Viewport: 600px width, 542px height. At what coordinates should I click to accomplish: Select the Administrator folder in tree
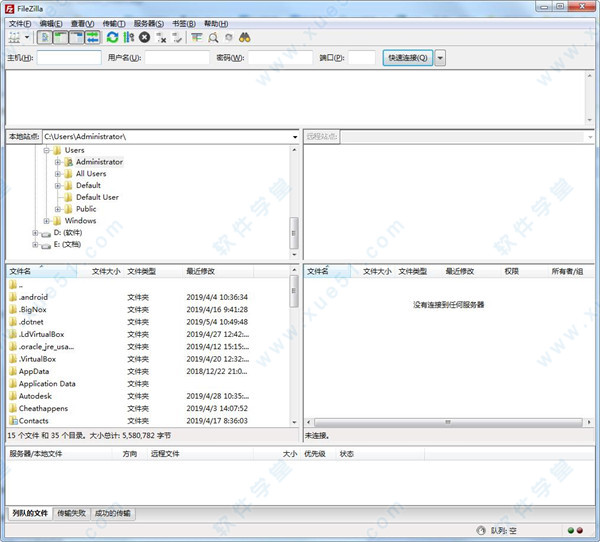(99, 162)
